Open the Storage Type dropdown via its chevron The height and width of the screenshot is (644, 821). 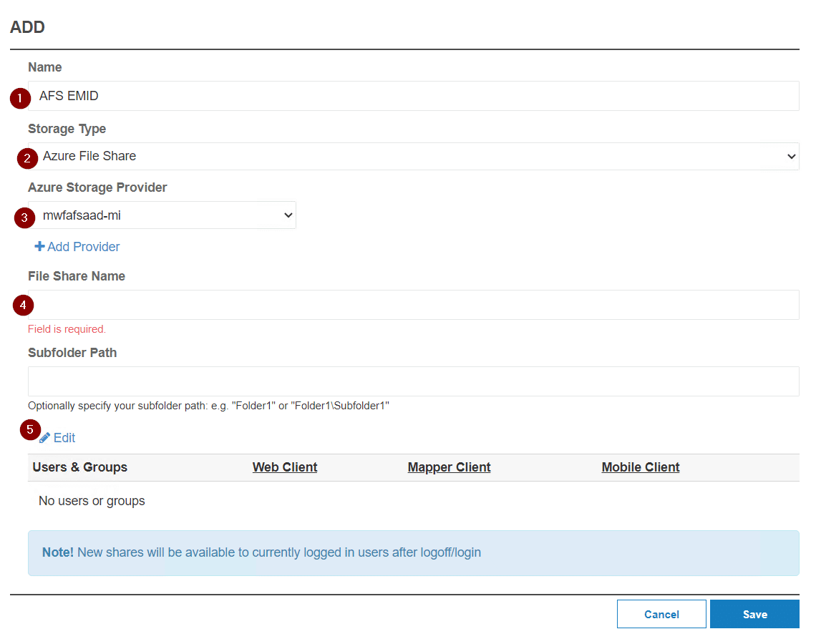tap(791, 156)
